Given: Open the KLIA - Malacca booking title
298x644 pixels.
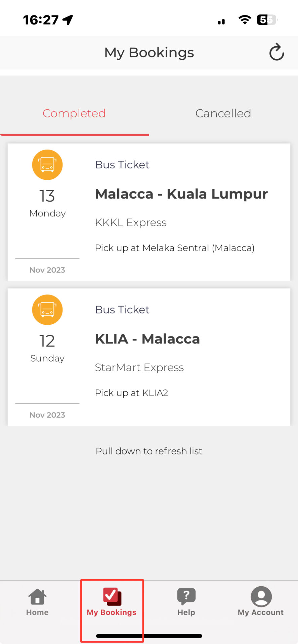Looking at the screenshot, I should point(147,339).
